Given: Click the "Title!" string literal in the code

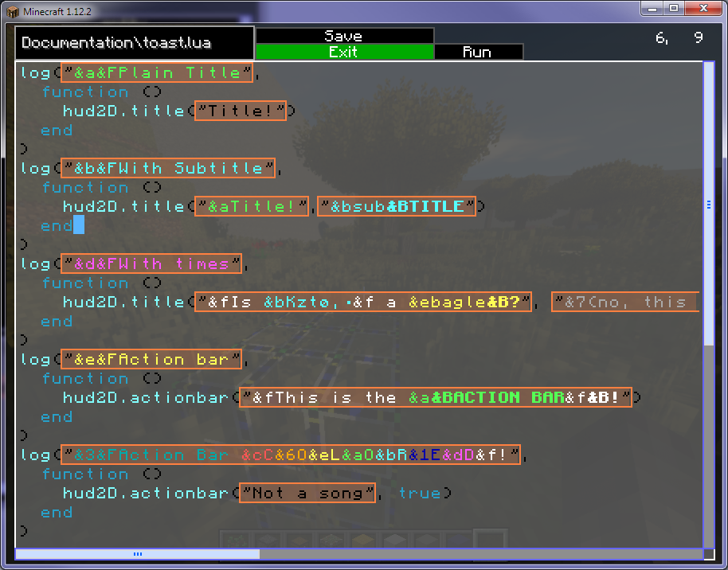Looking at the screenshot, I should 241,111.
